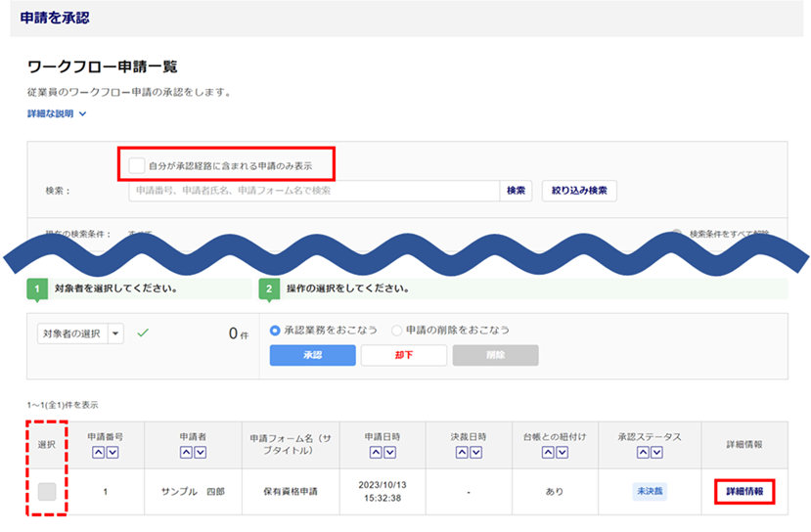Click the 検索 search button
This screenshot has width=811, height=532.
[x=516, y=191]
